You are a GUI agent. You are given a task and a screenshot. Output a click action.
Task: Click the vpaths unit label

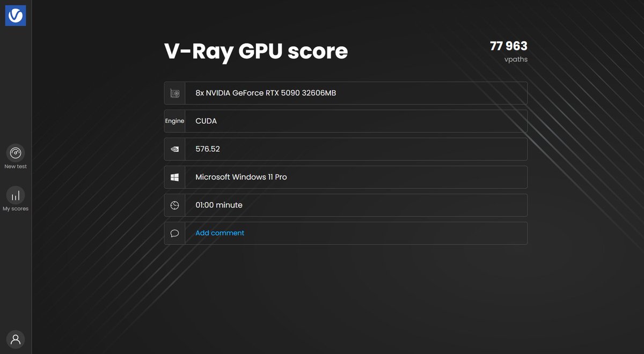(516, 60)
